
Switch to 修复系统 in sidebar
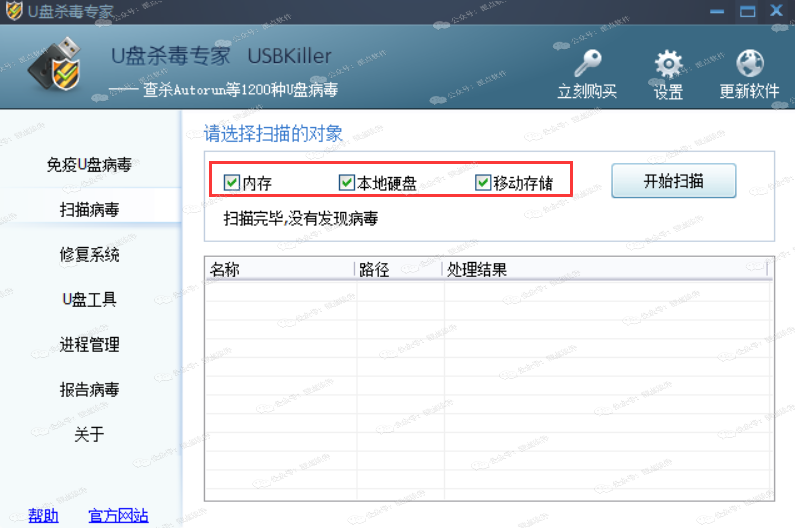coord(89,254)
